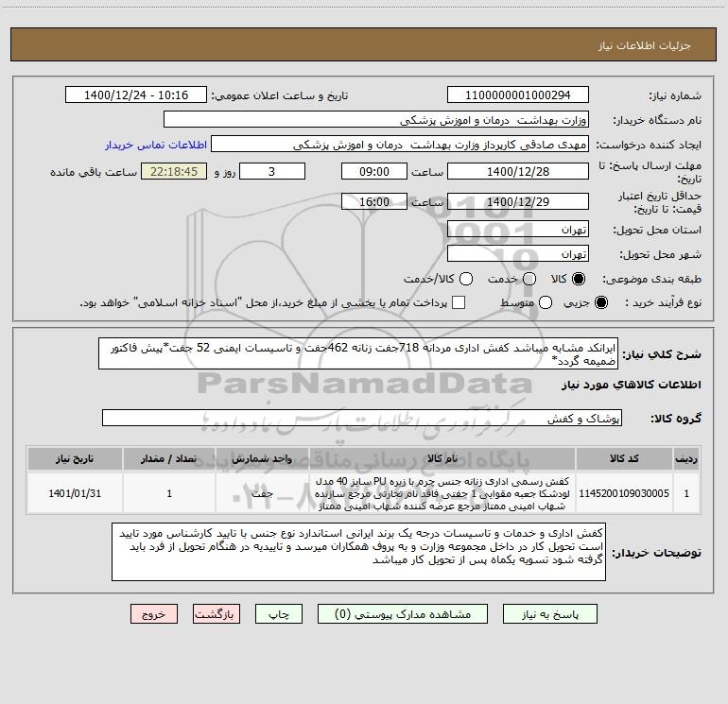Click the response deadline time 09:00

point(374,171)
